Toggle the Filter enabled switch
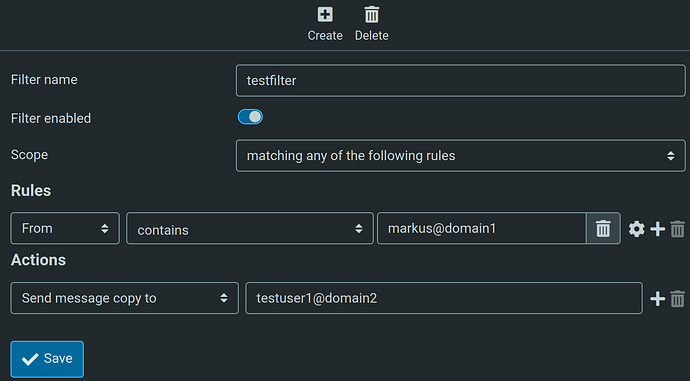The height and width of the screenshot is (381, 690). pyautogui.click(x=250, y=117)
